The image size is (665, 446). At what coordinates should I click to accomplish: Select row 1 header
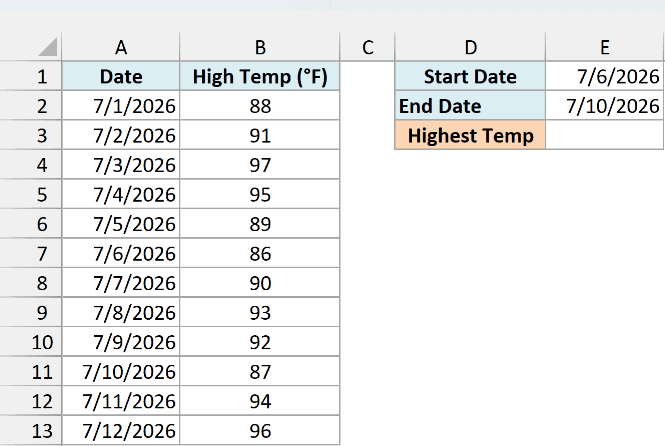pos(31,76)
